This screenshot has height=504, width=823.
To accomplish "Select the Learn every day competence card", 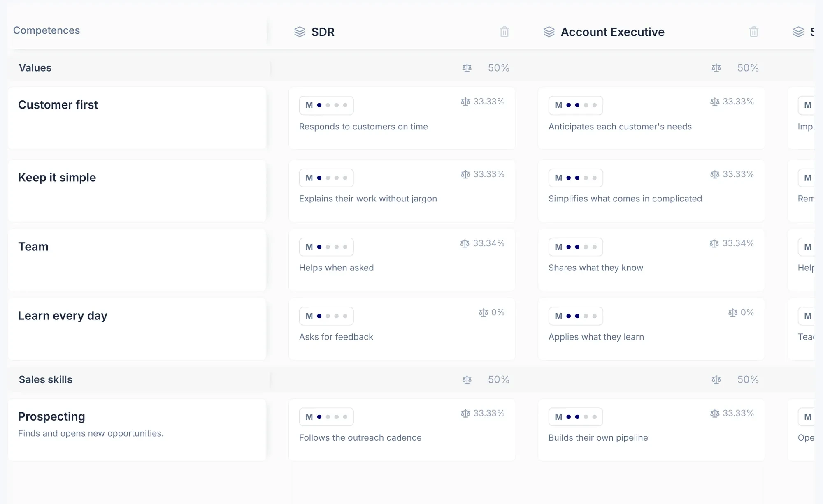I will tap(137, 329).
